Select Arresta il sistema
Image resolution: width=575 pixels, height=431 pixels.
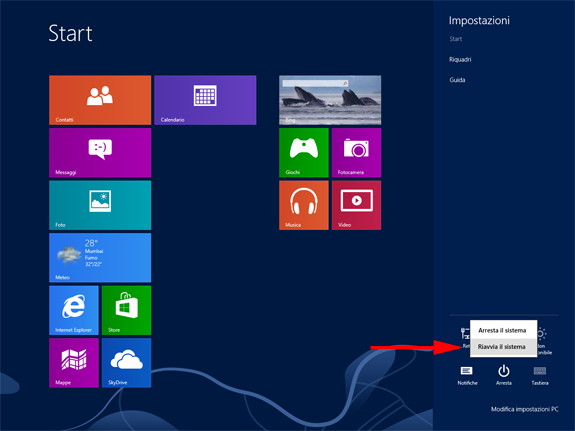[503, 330]
